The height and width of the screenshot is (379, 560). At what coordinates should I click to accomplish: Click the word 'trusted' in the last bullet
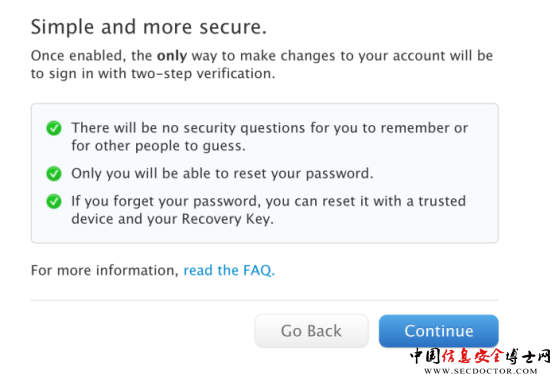[x=442, y=201]
